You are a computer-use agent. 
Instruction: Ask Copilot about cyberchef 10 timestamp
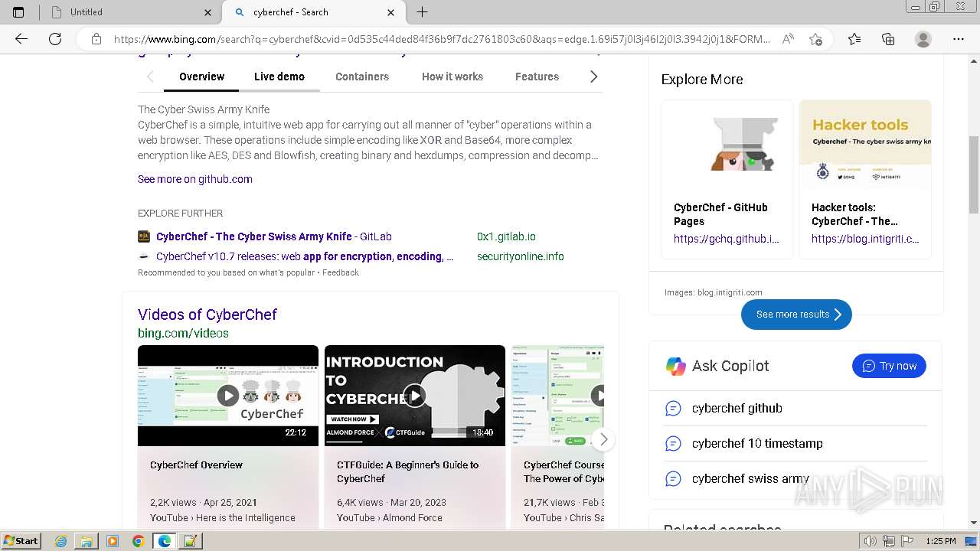(x=757, y=444)
